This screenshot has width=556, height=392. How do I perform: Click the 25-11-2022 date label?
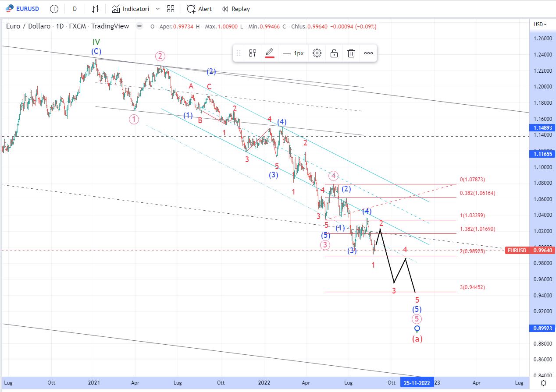[x=417, y=382]
